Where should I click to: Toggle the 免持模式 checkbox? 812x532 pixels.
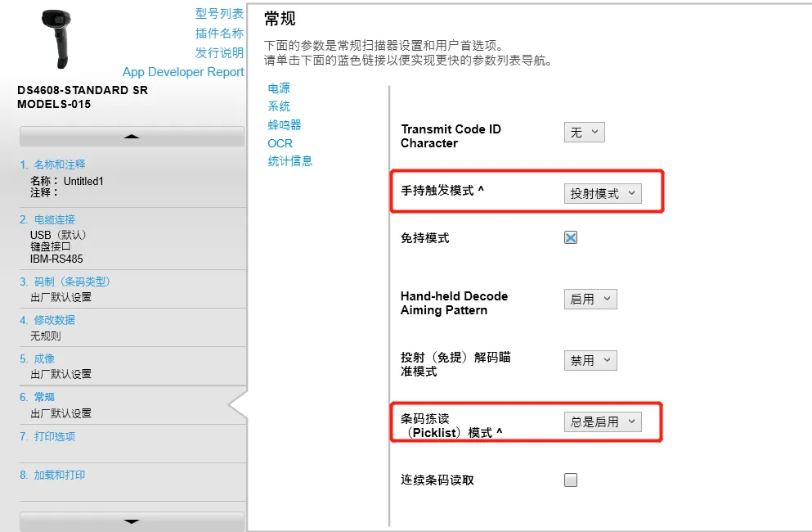point(571,237)
